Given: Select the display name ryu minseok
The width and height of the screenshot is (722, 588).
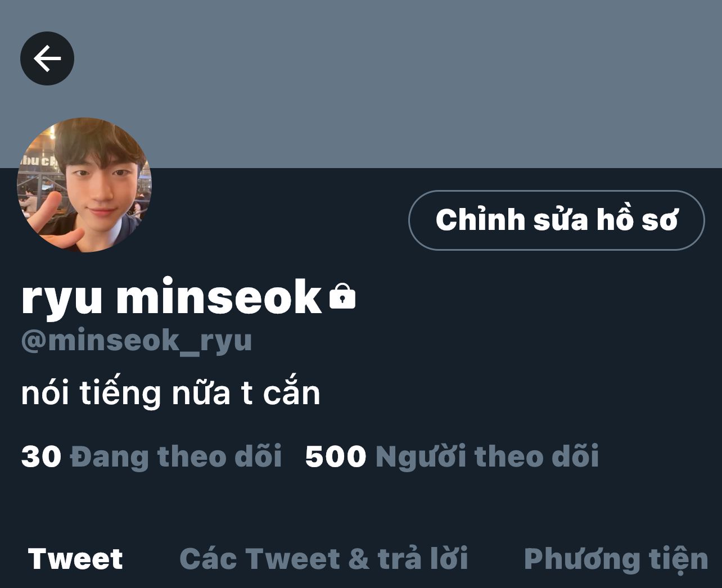Looking at the screenshot, I should point(171,297).
